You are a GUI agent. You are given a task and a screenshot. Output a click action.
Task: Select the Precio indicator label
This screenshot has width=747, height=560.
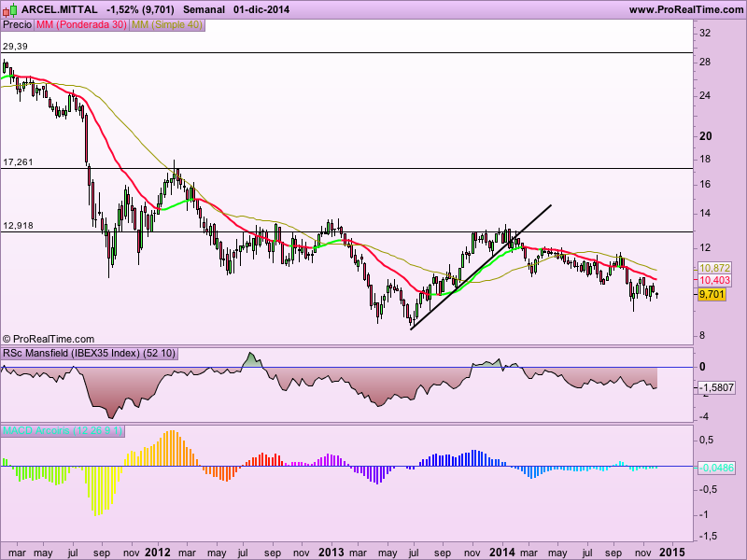(17, 25)
